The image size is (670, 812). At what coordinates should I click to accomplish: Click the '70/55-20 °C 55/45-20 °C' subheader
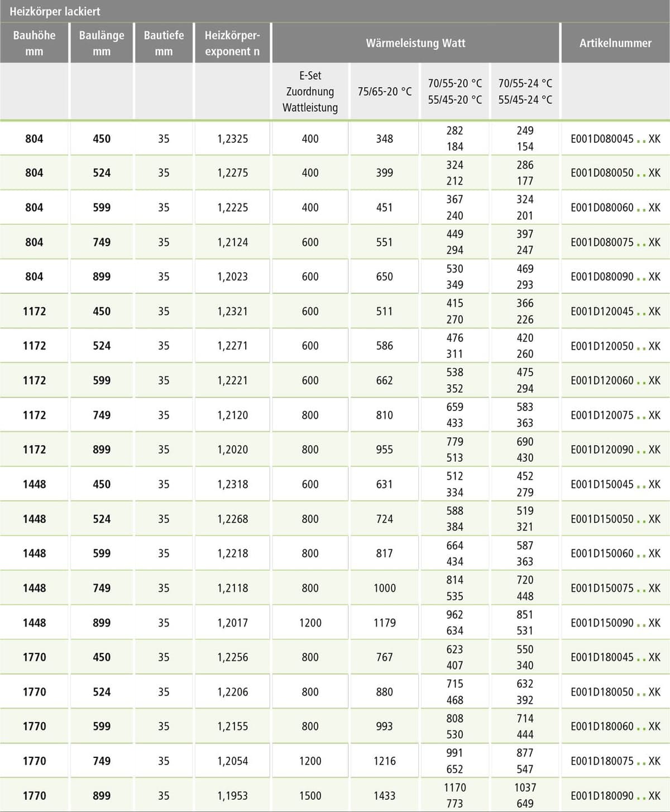coord(455,92)
